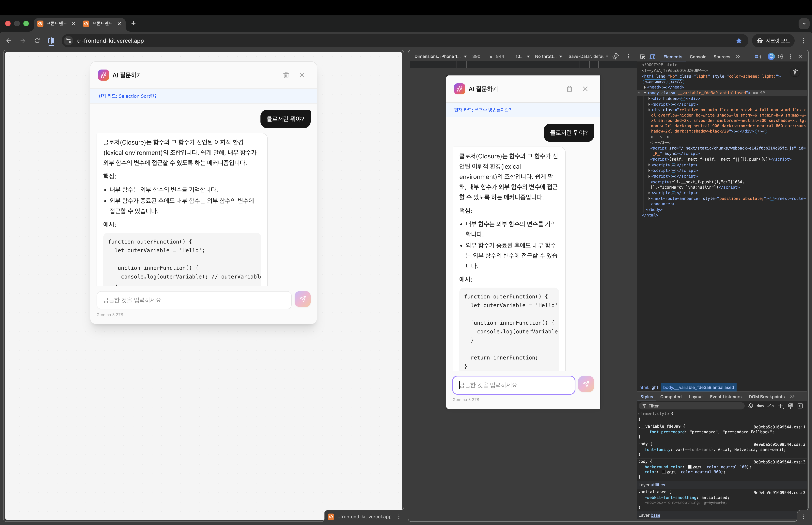Select html.light in the breadcrumb

pyautogui.click(x=648, y=387)
